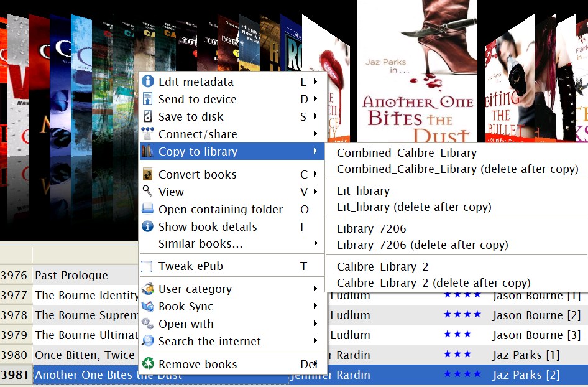Select Remove books menu entry

pos(232,364)
